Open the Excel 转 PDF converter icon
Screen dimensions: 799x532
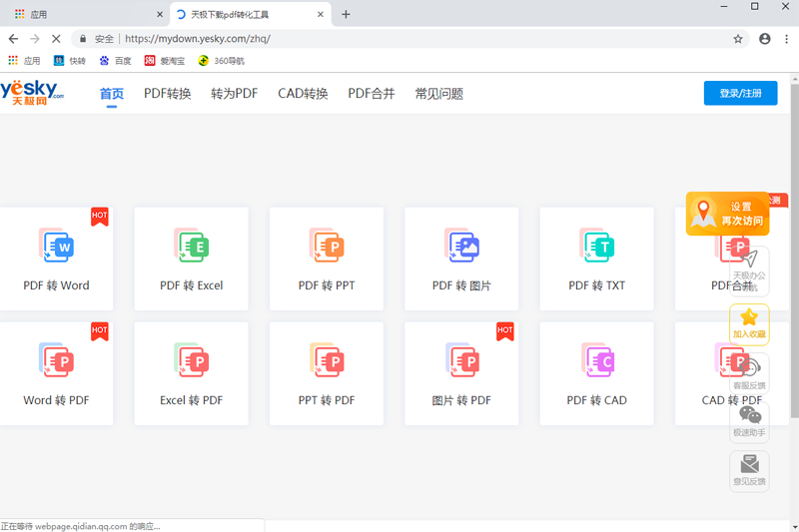pos(192,360)
